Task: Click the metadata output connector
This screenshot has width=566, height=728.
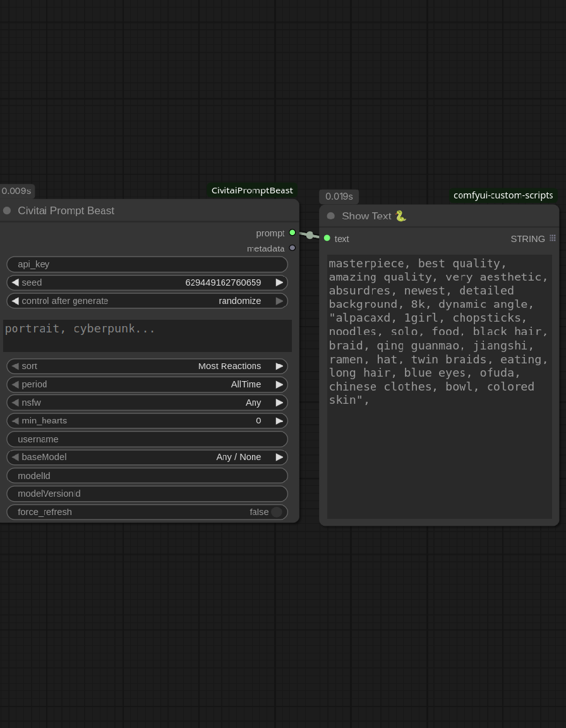Action: [x=292, y=248]
